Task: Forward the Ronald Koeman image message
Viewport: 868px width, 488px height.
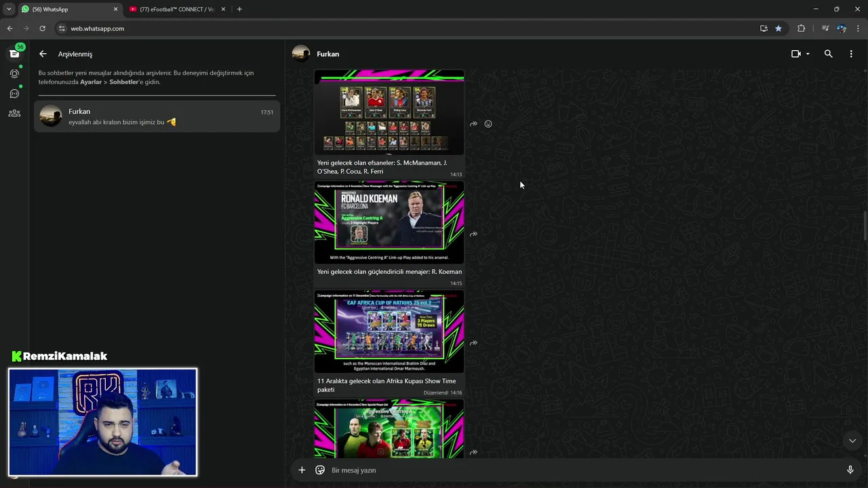Action: point(473,234)
